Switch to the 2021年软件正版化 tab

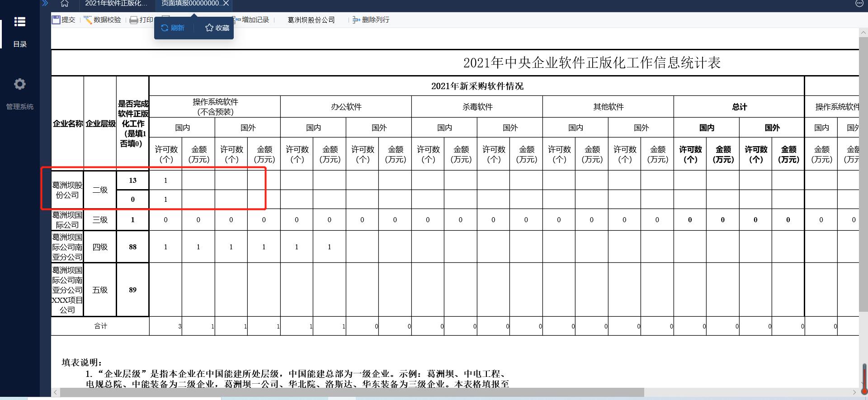pos(116,4)
